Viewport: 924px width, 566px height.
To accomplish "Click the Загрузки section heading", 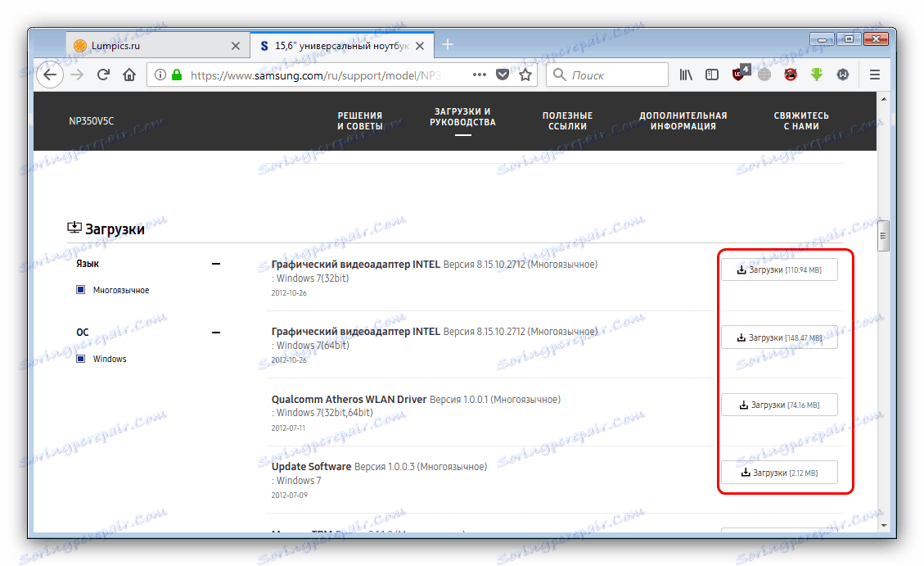I will [115, 229].
